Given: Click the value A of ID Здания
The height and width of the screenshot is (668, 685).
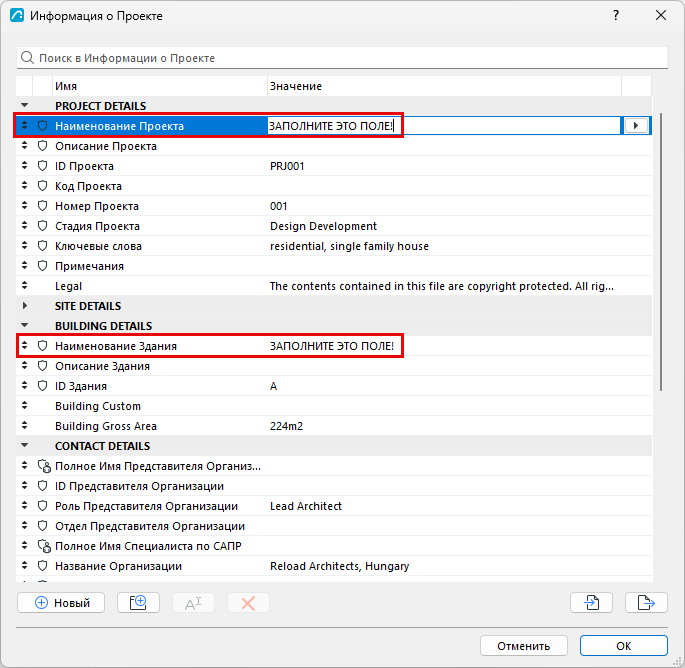Looking at the screenshot, I should (273, 386).
